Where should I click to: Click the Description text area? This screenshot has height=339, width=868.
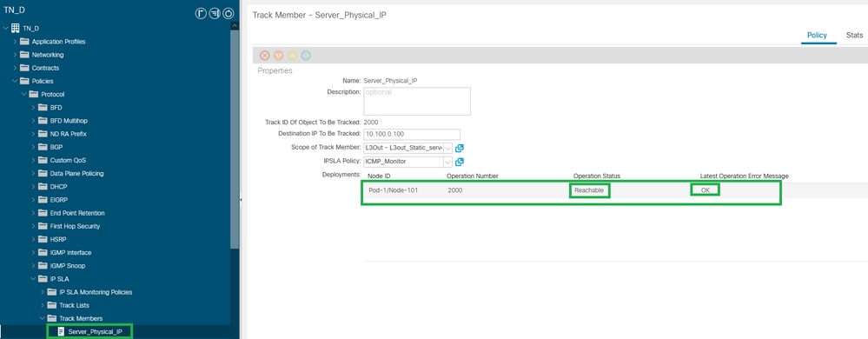tap(417, 101)
